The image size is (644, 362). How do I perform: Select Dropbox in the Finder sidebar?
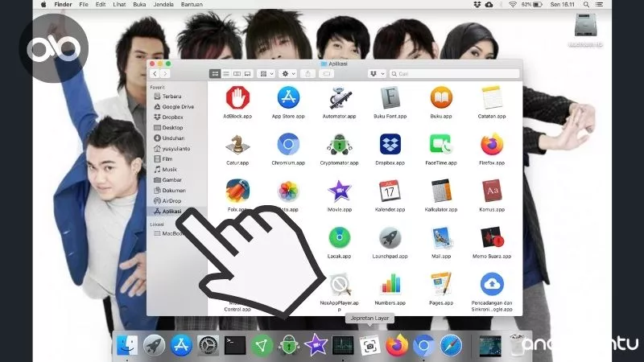point(172,117)
